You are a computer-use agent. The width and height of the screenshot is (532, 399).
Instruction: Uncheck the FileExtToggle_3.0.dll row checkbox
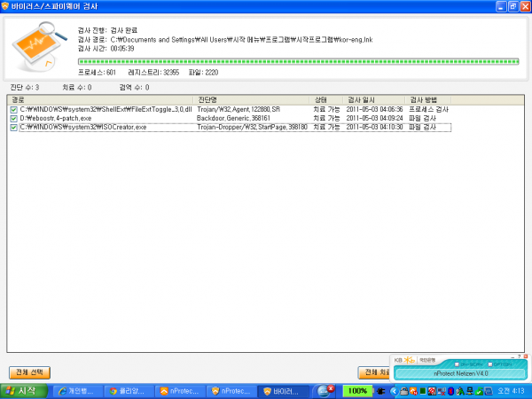(13, 110)
